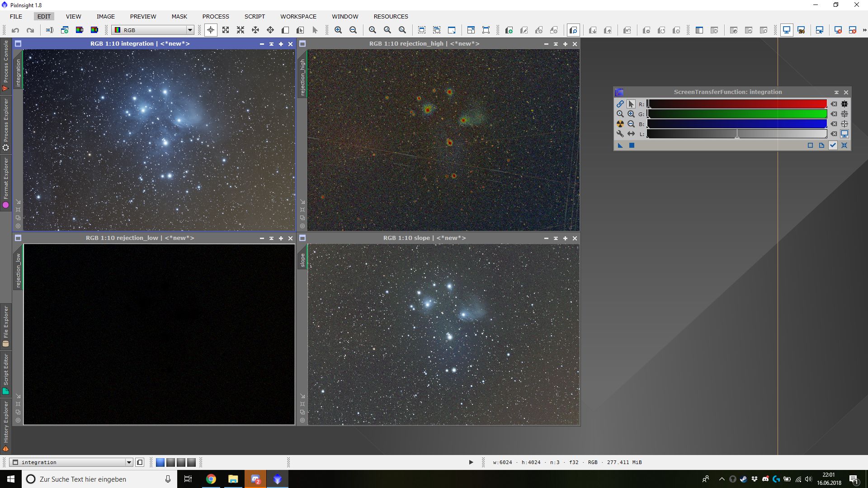868x488 pixels.
Task: Select the Zoom In magnifier toolbar icon
Action: [338, 30]
